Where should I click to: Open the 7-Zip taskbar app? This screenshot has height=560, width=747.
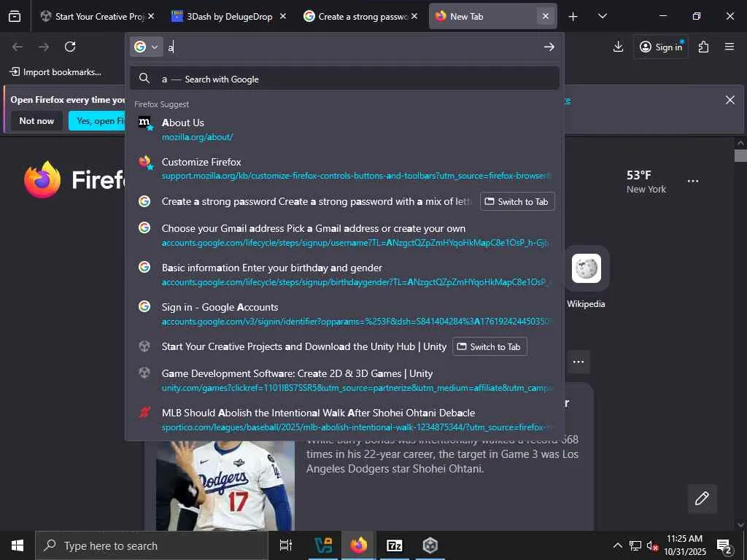point(395,545)
